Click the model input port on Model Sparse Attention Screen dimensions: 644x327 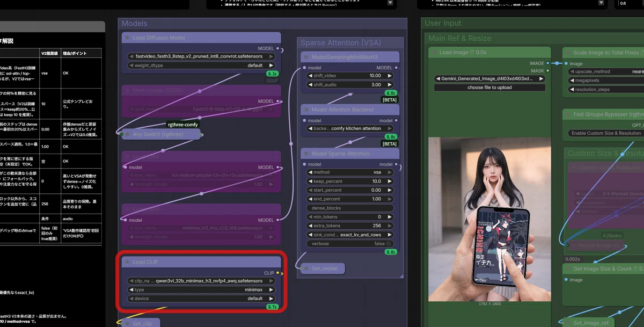pyautogui.click(x=304, y=164)
